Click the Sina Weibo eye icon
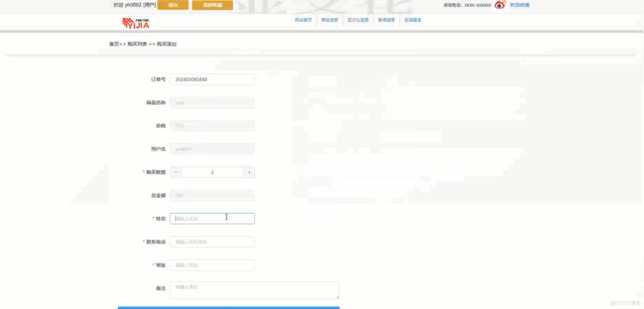 pyautogui.click(x=500, y=5)
